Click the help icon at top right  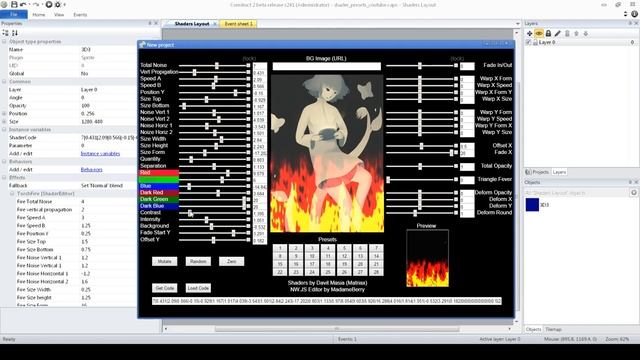point(634,14)
